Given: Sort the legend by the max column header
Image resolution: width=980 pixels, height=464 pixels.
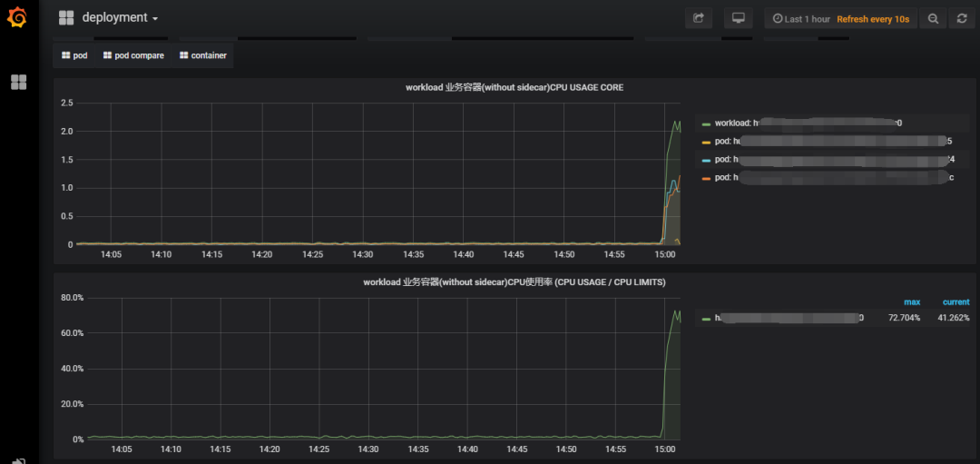Looking at the screenshot, I should click(912, 301).
